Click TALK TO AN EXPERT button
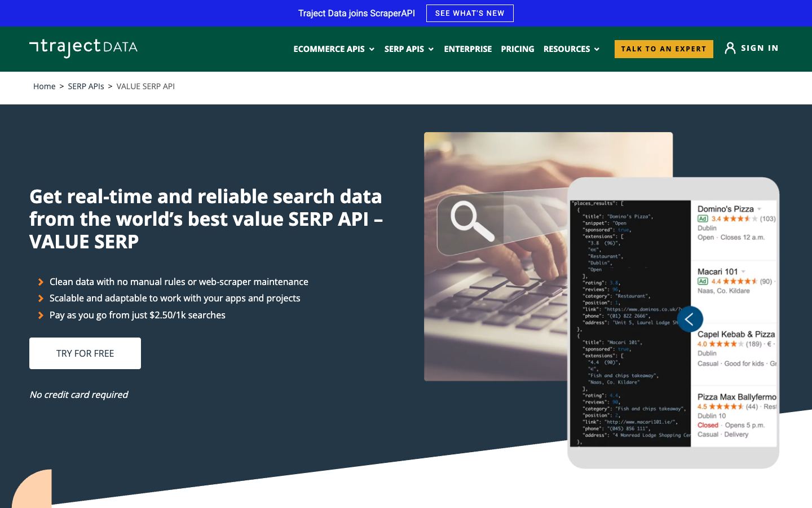 point(664,49)
